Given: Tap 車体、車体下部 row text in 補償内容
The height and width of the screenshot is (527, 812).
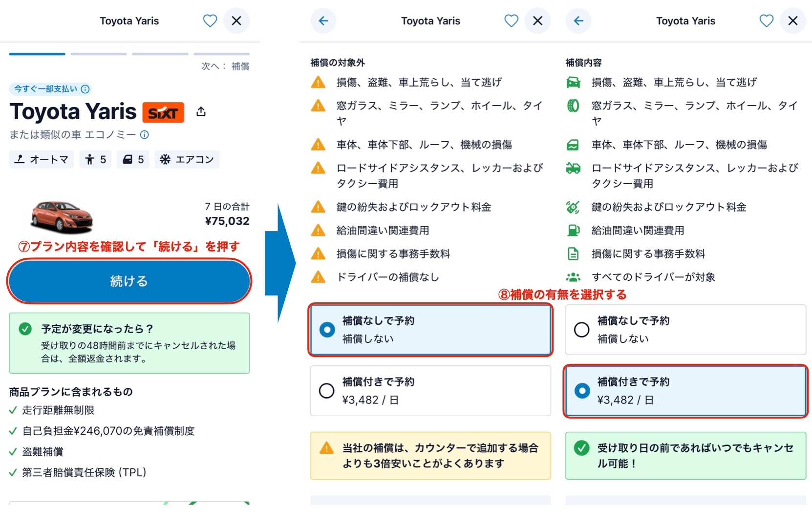Looking at the screenshot, I should 679,145.
